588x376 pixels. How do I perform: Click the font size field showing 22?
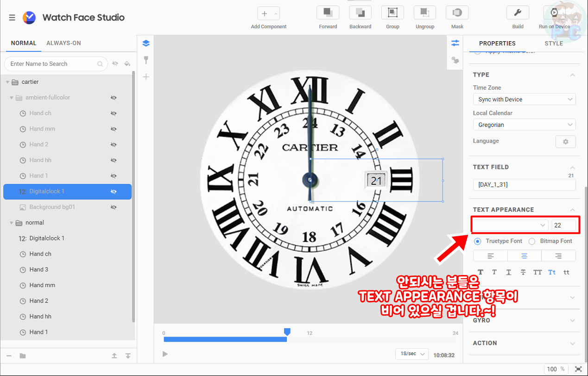pyautogui.click(x=564, y=225)
